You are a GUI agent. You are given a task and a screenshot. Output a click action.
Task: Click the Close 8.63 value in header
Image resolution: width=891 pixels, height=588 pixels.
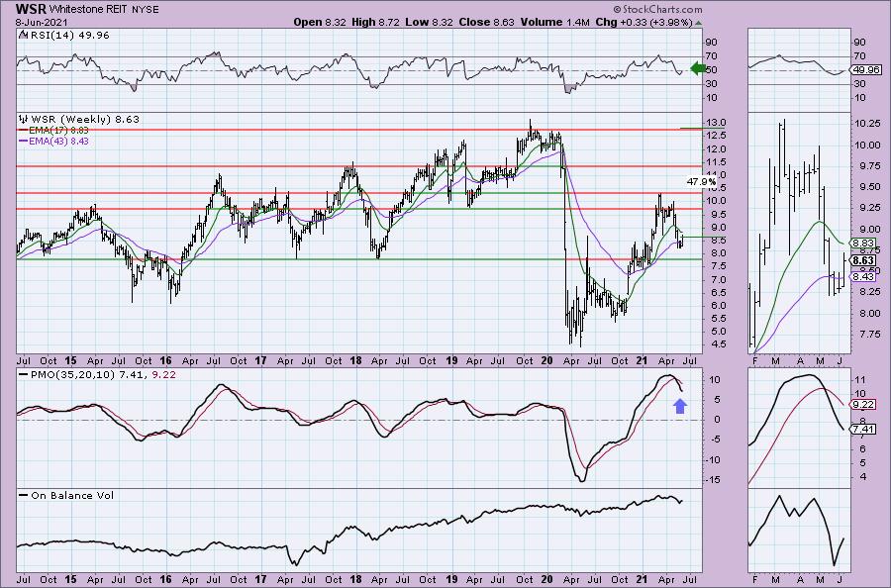(x=486, y=22)
